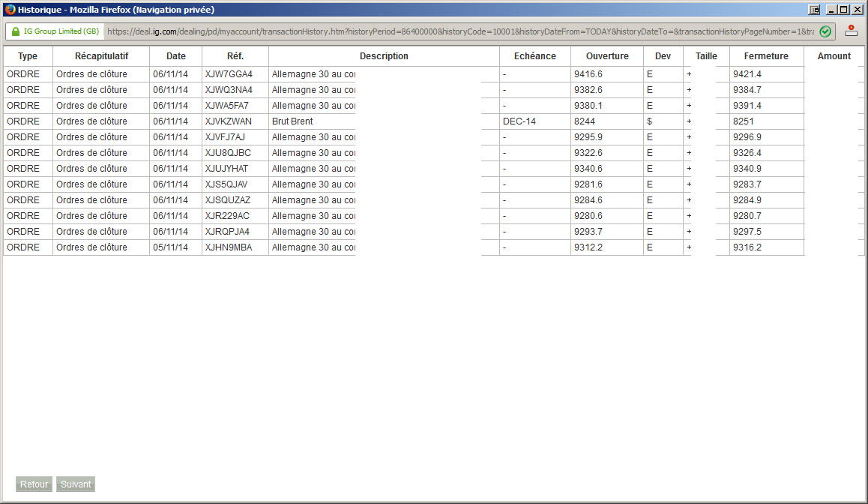Click the Fermeture column header
This screenshot has height=504, width=868.
766,56
